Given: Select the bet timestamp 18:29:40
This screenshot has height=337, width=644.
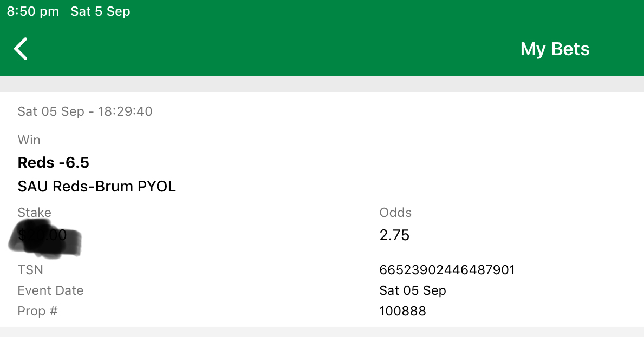Looking at the screenshot, I should pyautogui.click(x=125, y=111).
